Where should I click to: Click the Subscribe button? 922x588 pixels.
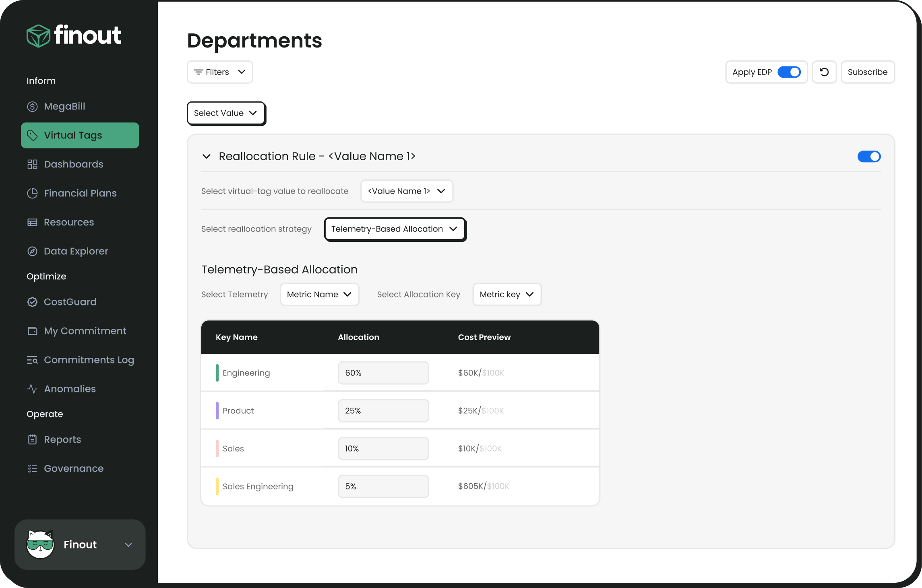[x=867, y=72]
